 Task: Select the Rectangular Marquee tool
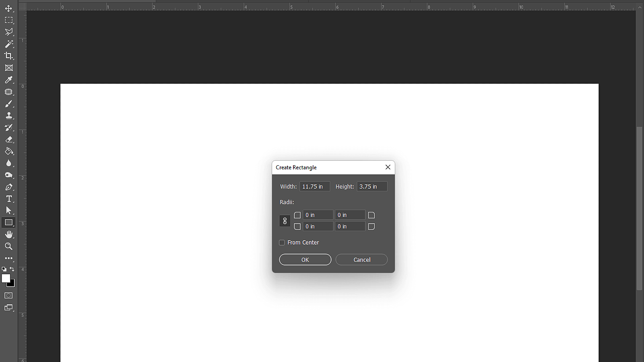point(9,20)
